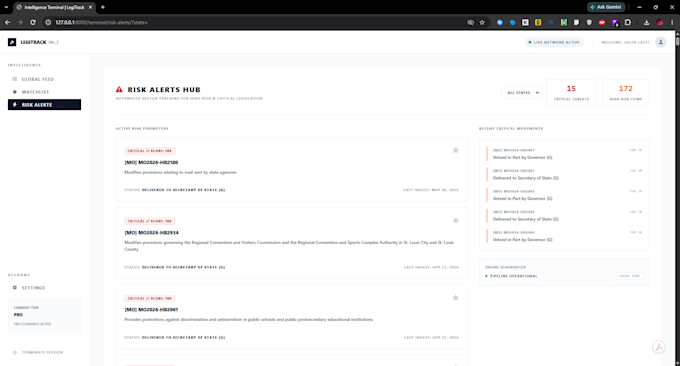Select the Intelligence Terminal | LegiTrack tab

click(x=54, y=7)
